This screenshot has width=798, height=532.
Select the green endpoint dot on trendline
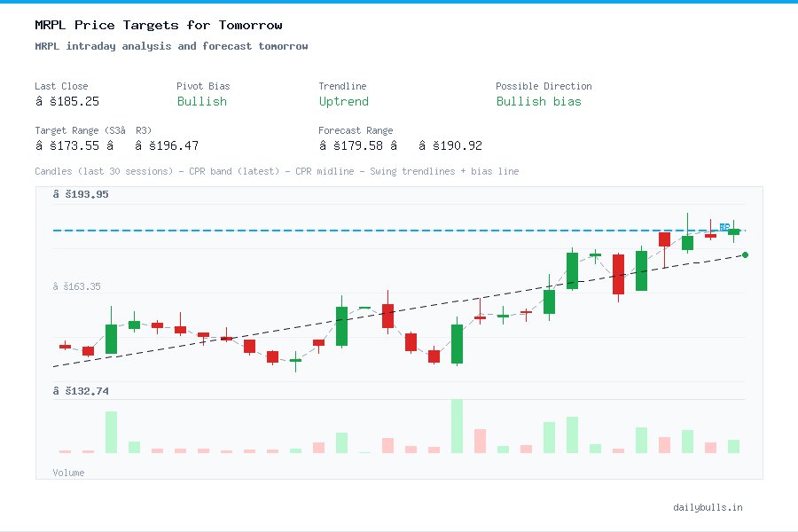tap(745, 254)
